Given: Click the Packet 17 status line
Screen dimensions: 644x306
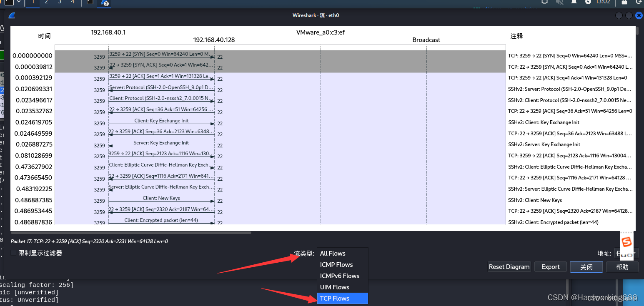Looking at the screenshot, I should tap(89, 241).
